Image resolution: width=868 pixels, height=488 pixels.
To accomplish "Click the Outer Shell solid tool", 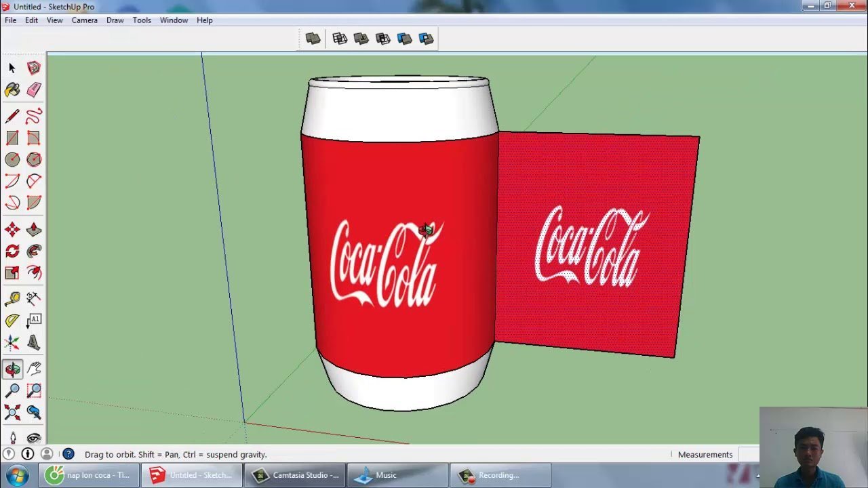I will [313, 39].
